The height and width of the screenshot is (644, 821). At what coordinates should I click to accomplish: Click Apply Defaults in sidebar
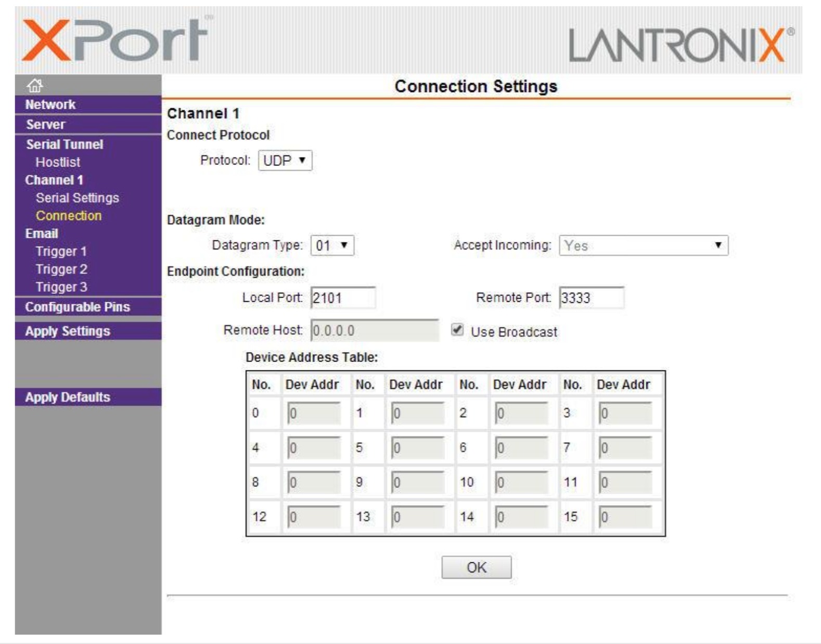(68, 397)
